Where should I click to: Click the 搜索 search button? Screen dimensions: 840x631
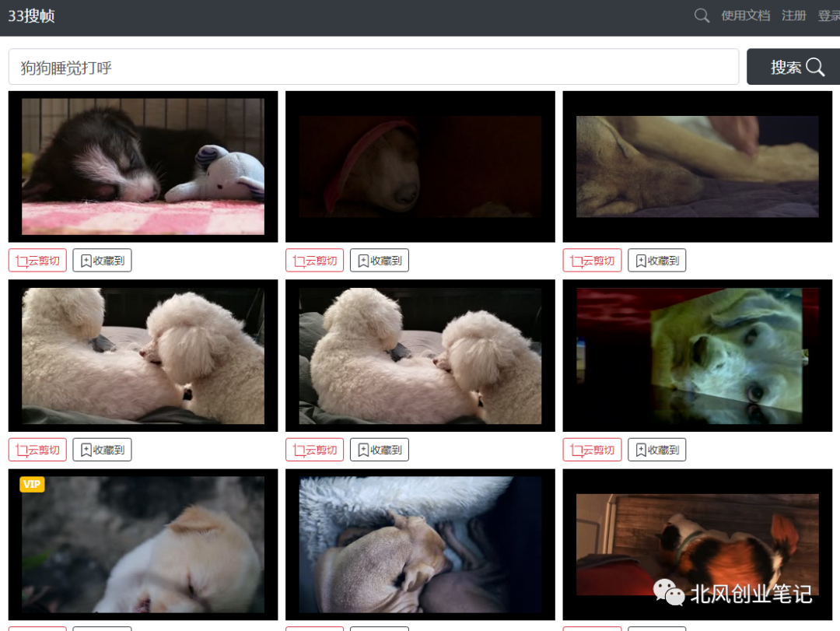tap(795, 67)
